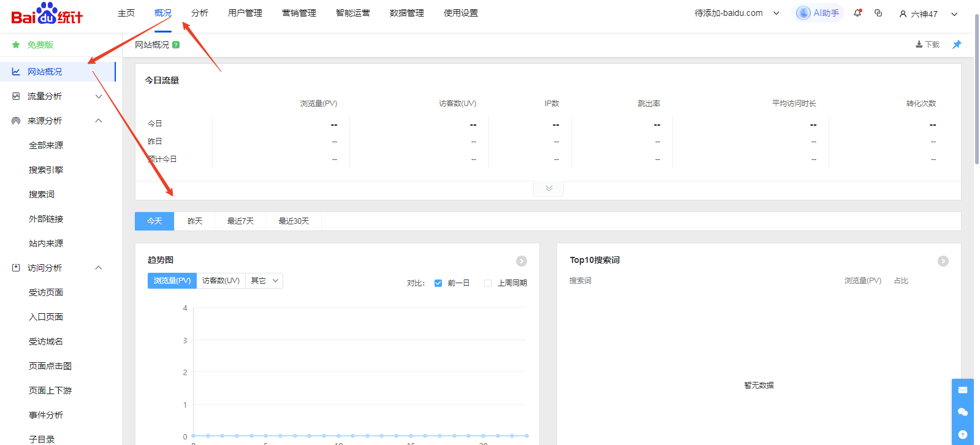Open 受访域名 in the sidebar
The width and height of the screenshot is (980, 445).
(46, 341)
